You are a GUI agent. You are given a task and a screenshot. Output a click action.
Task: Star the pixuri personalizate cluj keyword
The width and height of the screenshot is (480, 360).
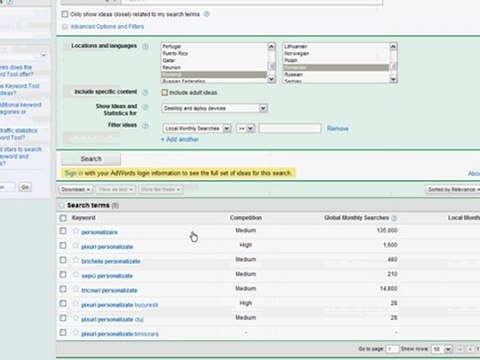[x=76, y=318]
